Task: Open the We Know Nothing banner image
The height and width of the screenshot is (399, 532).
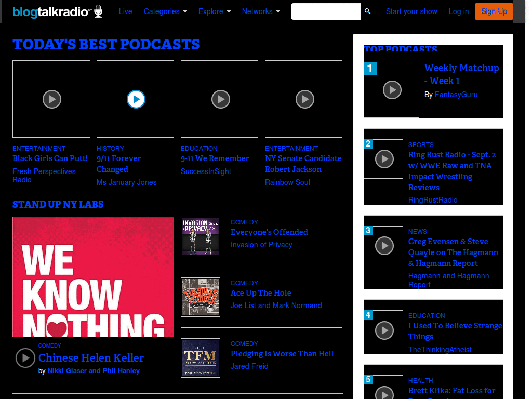Action: click(94, 277)
